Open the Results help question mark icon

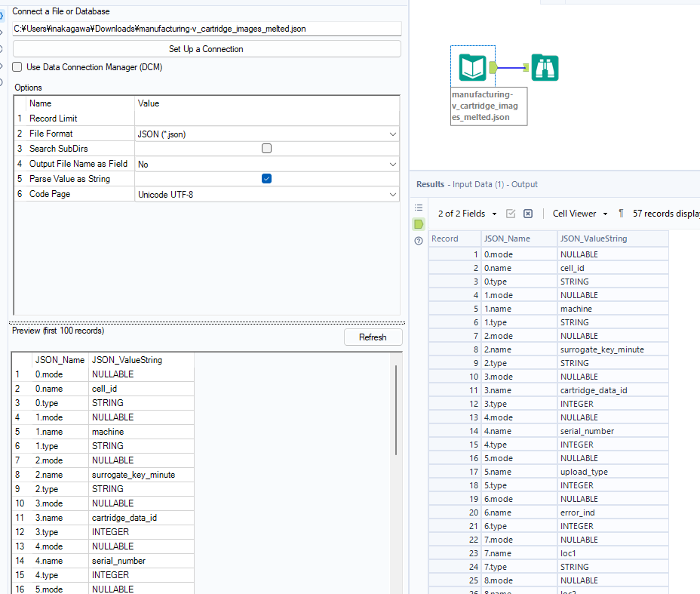(x=419, y=241)
